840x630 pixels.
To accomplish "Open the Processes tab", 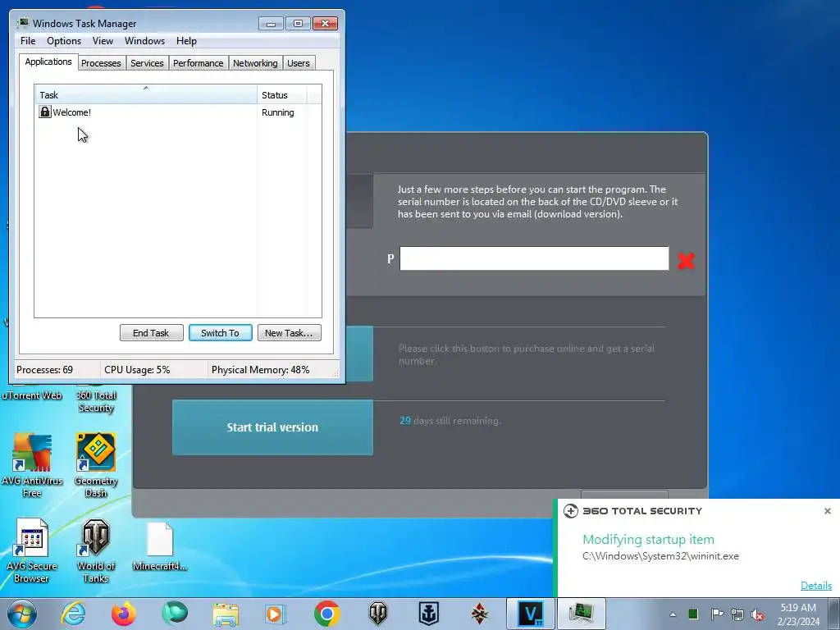I will [101, 63].
